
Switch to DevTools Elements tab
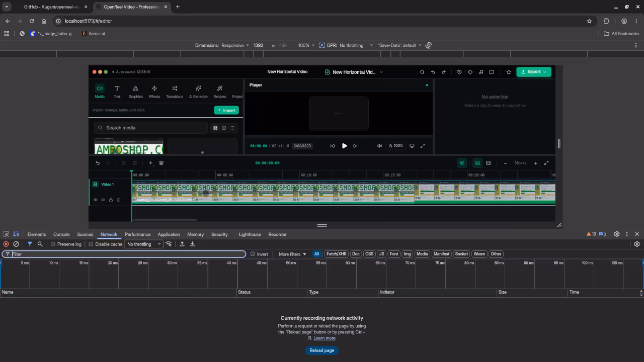(37, 234)
